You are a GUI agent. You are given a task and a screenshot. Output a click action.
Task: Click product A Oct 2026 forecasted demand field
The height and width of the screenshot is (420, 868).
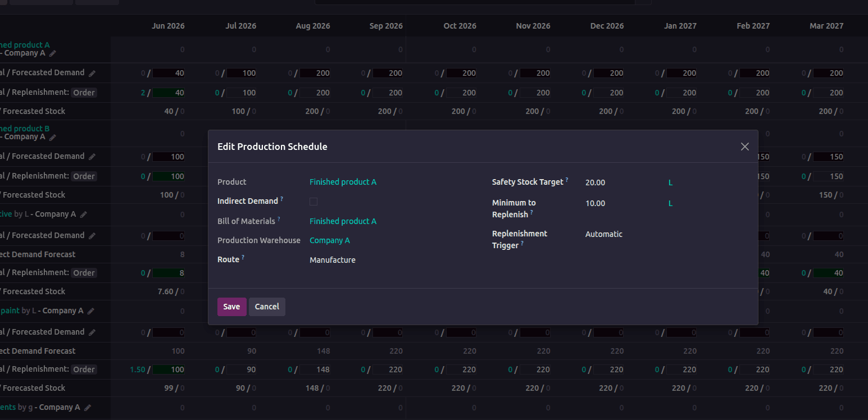pyautogui.click(x=462, y=73)
